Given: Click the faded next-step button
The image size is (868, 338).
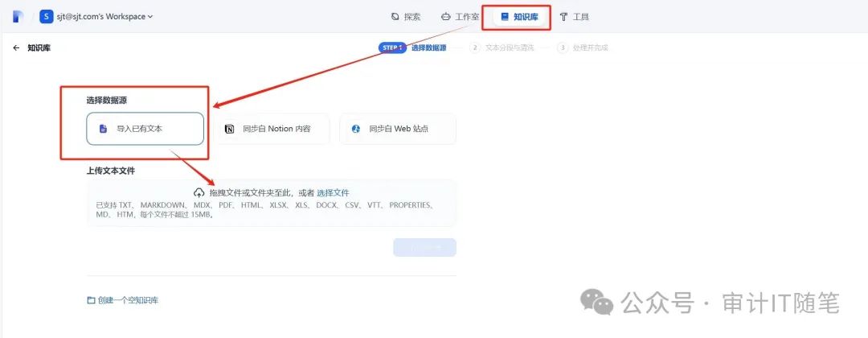Looking at the screenshot, I should [424, 248].
